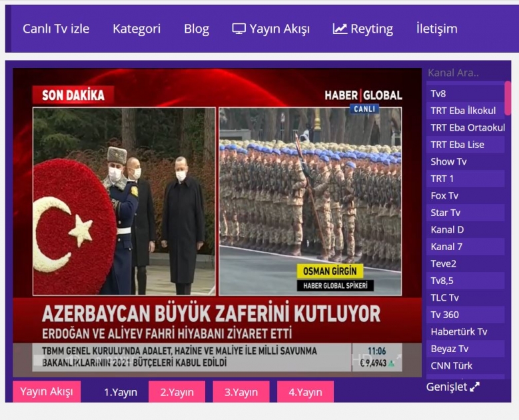
Task: Switch to TRT 1 channel
Action: [x=465, y=179]
